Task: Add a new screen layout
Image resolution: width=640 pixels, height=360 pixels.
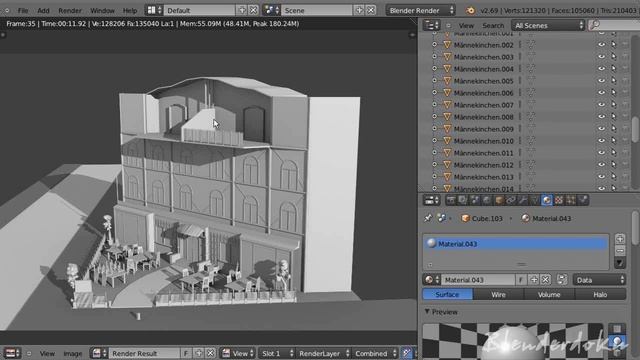Action: coord(242,10)
